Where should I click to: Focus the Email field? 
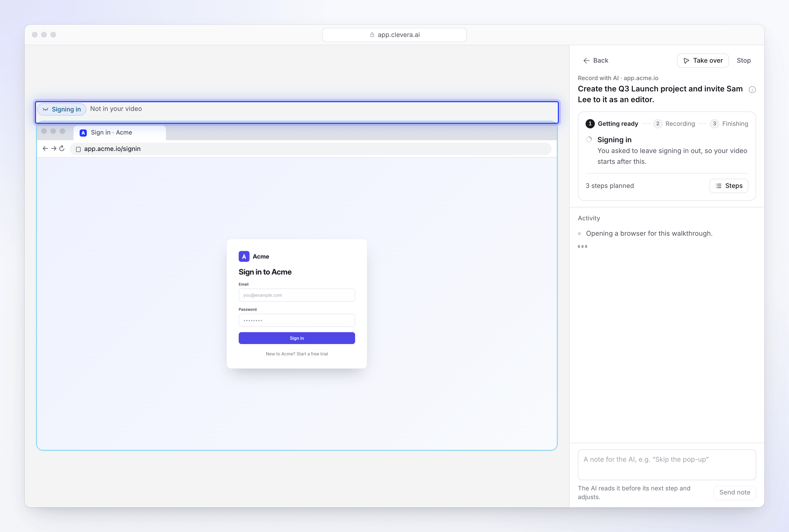297,295
